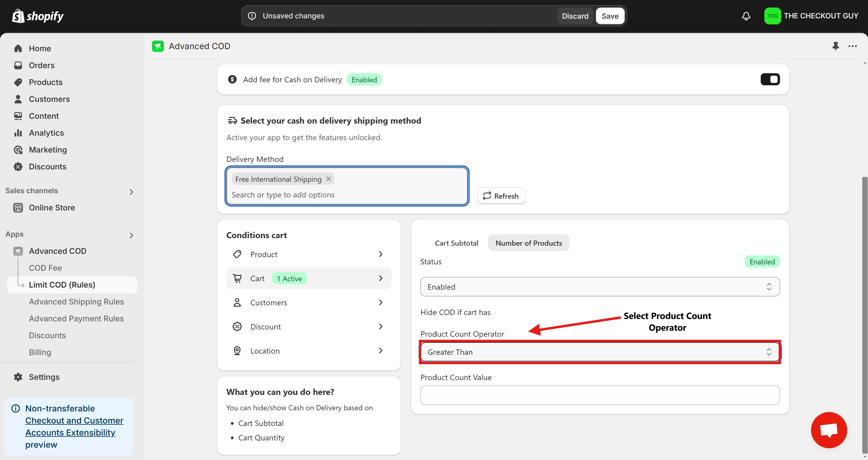Open Billing in app menu
This screenshot has width=868, height=460.
click(40, 352)
